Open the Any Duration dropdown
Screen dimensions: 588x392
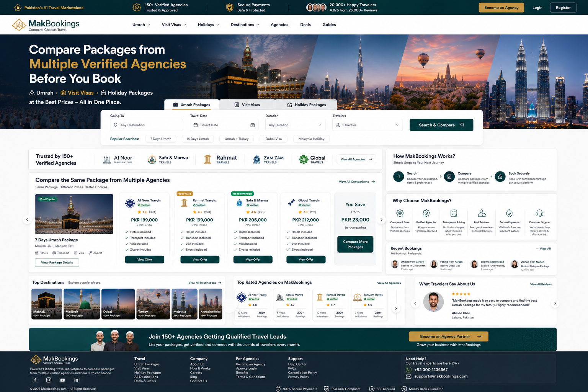pyautogui.click(x=295, y=125)
